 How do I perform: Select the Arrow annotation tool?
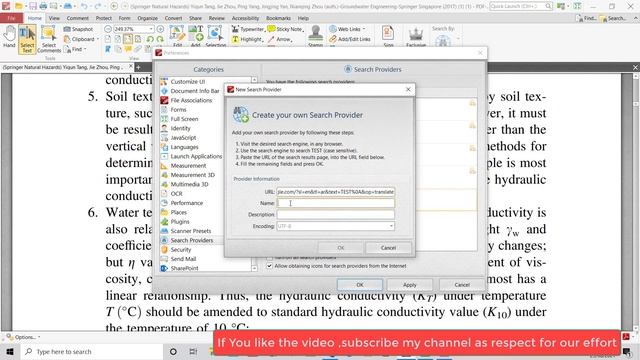280,39
